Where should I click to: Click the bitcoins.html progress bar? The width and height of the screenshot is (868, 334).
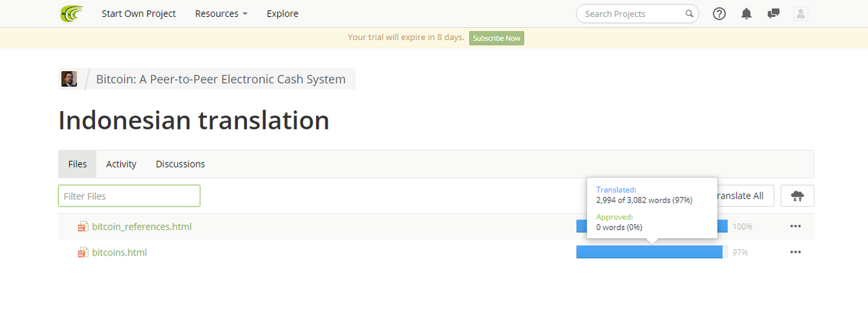pyautogui.click(x=652, y=252)
